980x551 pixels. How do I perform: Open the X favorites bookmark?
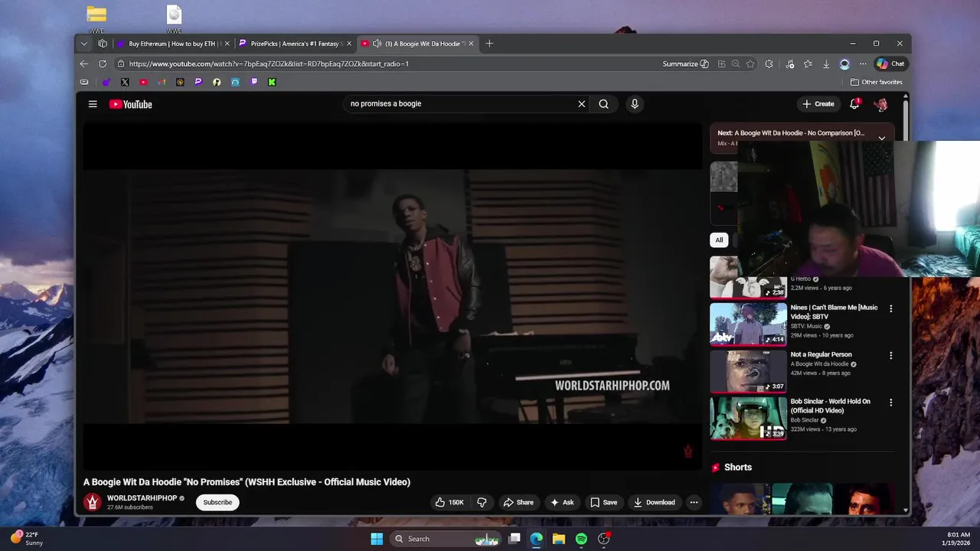[125, 82]
